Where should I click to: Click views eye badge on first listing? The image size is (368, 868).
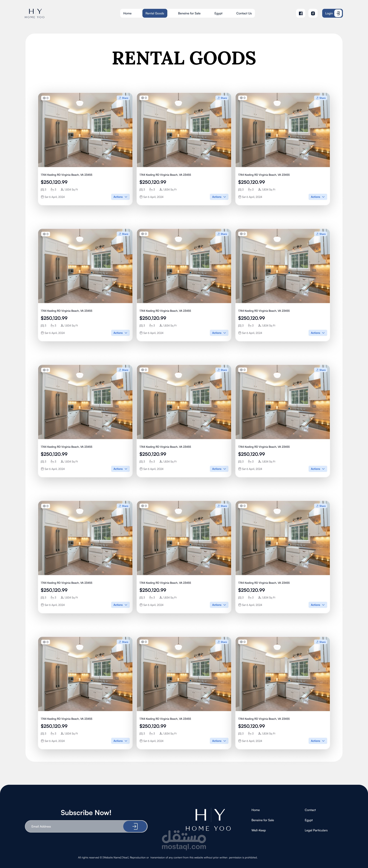point(45,98)
